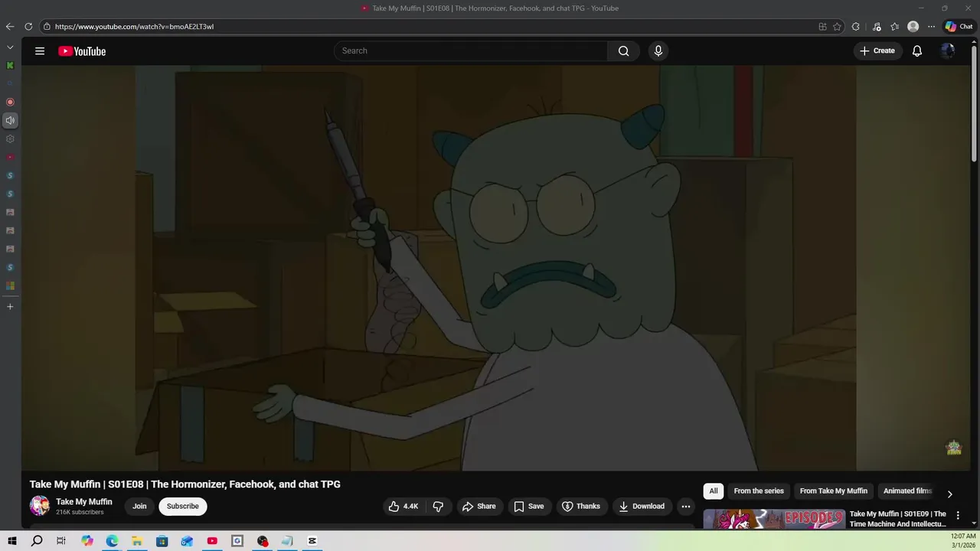The image size is (980, 551).
Task: Reload the page
Action: point(28,26)
